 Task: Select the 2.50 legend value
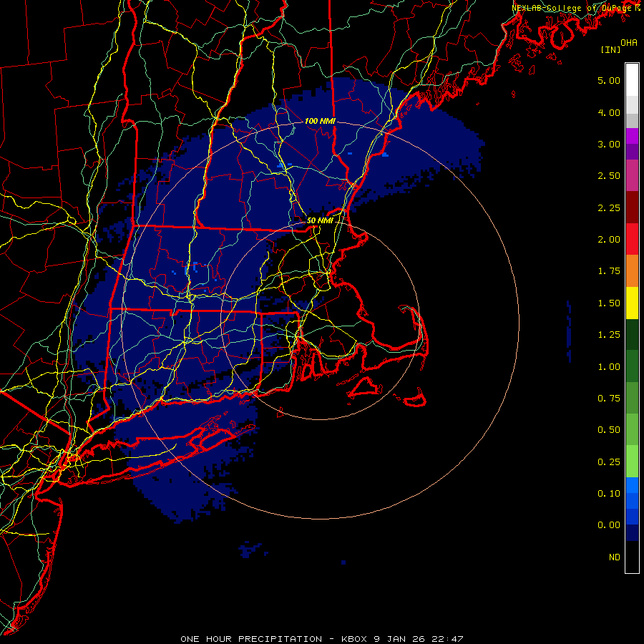[609, 176]
